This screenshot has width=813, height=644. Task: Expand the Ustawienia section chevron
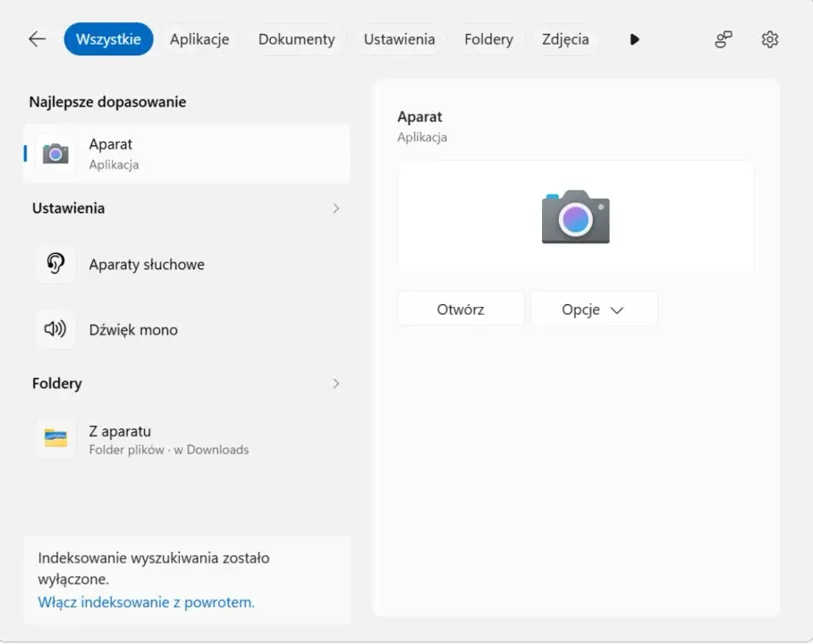[x=336, y=208]
